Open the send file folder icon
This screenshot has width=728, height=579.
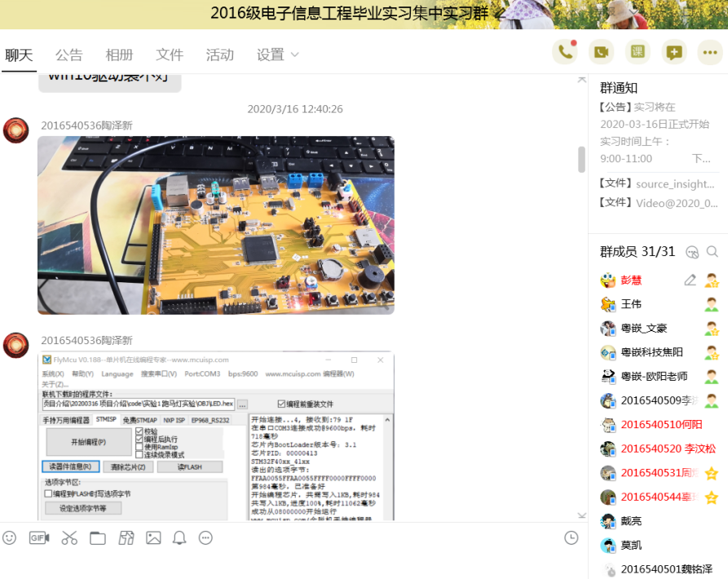[x=98, y=537]
